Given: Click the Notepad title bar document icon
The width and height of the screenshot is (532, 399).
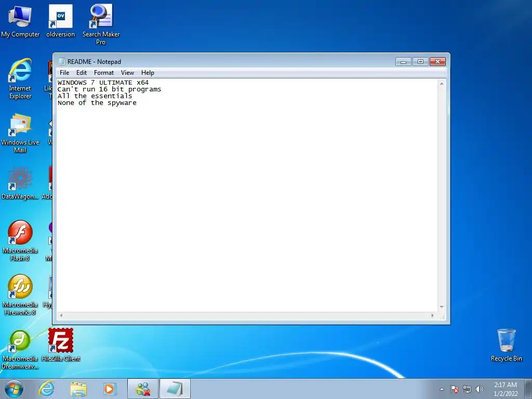Looking at the screenshot, I should pyautogui.click(x=62, y=61).
